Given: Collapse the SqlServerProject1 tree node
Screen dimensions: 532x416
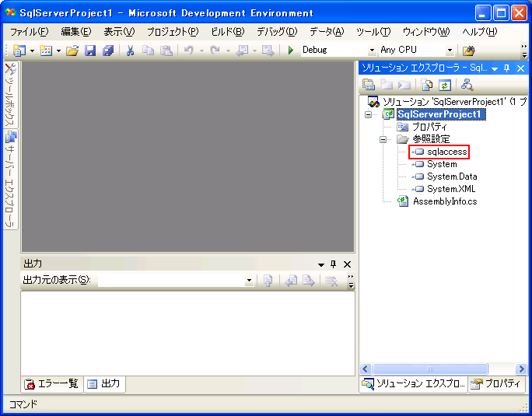Looking at the screenshot, I should (368, 114).
